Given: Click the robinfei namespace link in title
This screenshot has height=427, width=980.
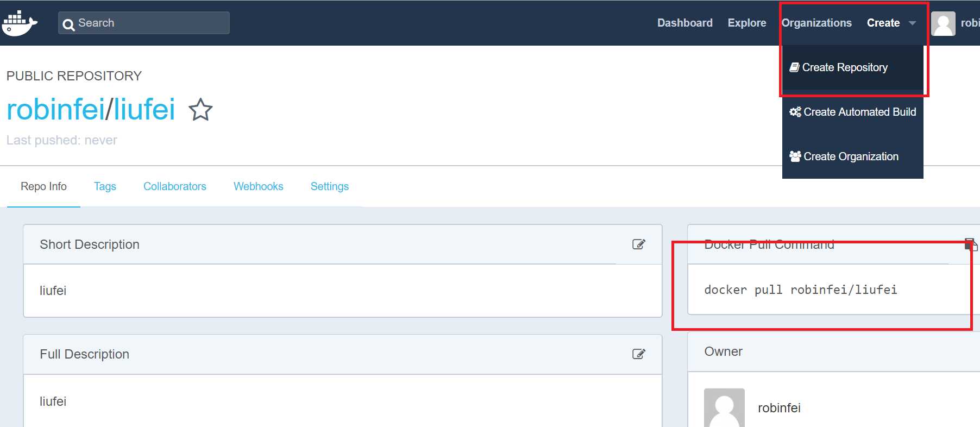Looking at the screenshot, I should [x=55, y=110].
